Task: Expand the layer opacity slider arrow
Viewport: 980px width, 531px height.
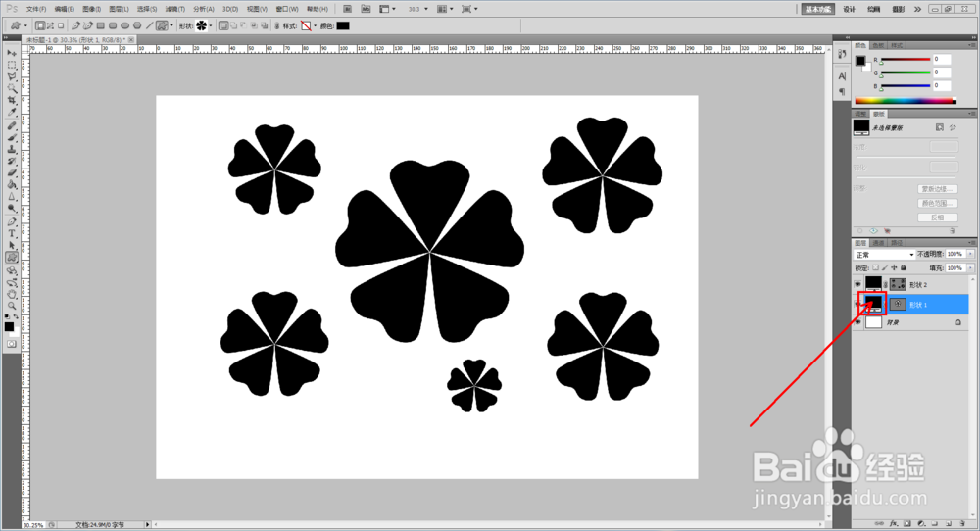Action: click(970, 255)
